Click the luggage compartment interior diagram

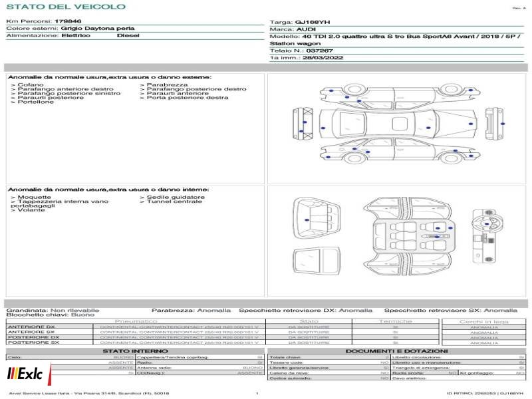click(317, 218)
